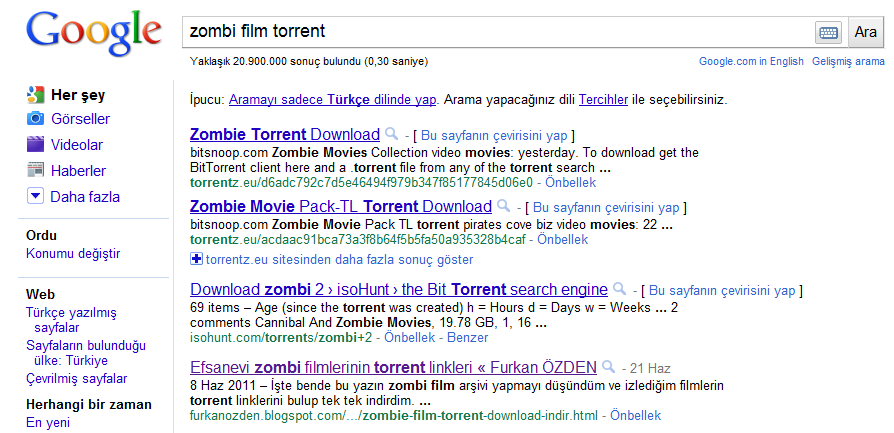Click the Haberler newspaper icon

[x=35, y=170]
